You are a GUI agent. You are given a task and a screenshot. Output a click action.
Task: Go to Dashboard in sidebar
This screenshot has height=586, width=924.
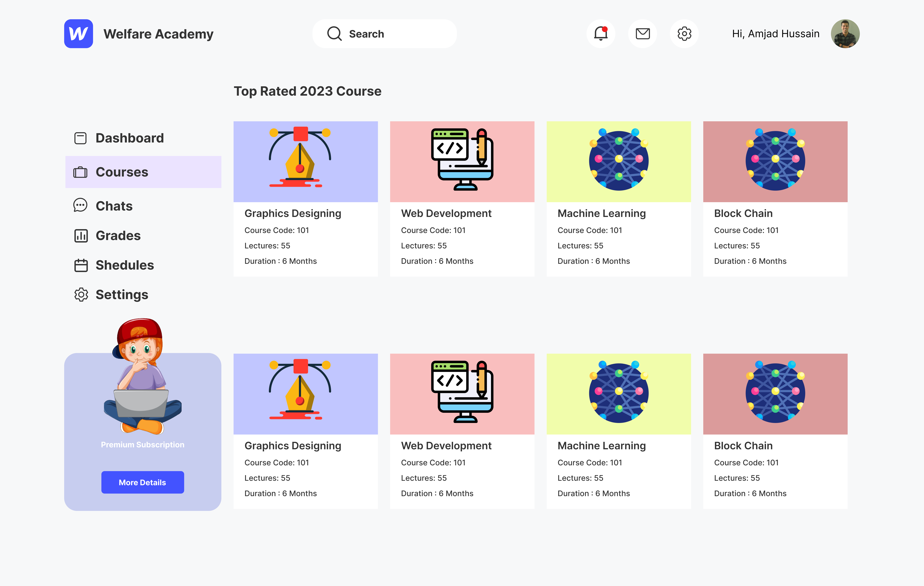130,138
